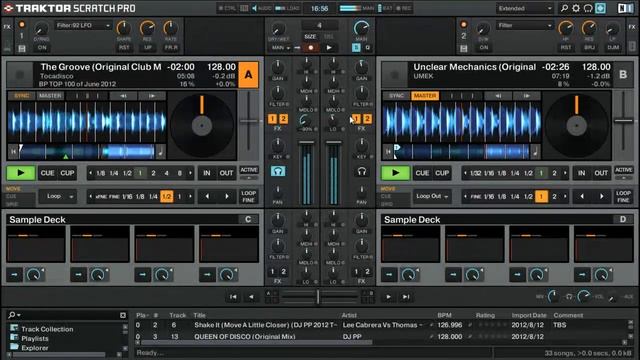
Task: Nudge crossfader right arrow
Action: 388,297
